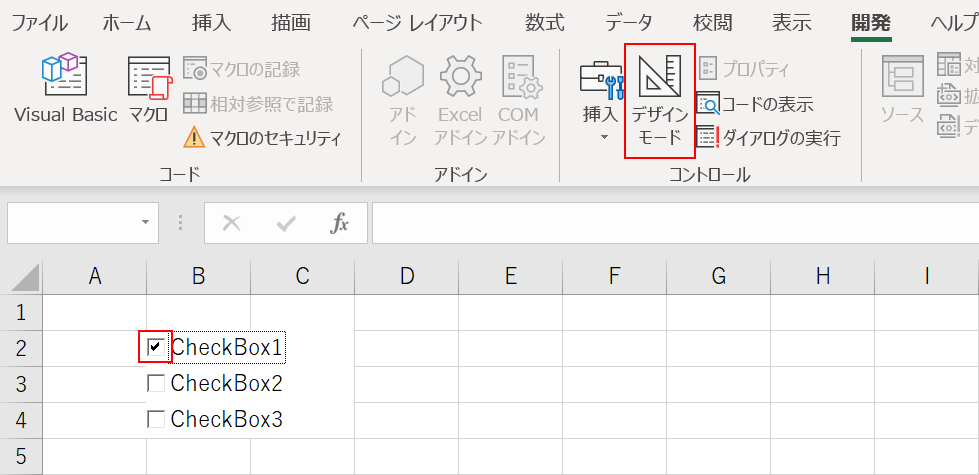This screenshot has height=475, width=979.
Task: Switch to the 描画 tab
Action: tap(291, 24)
